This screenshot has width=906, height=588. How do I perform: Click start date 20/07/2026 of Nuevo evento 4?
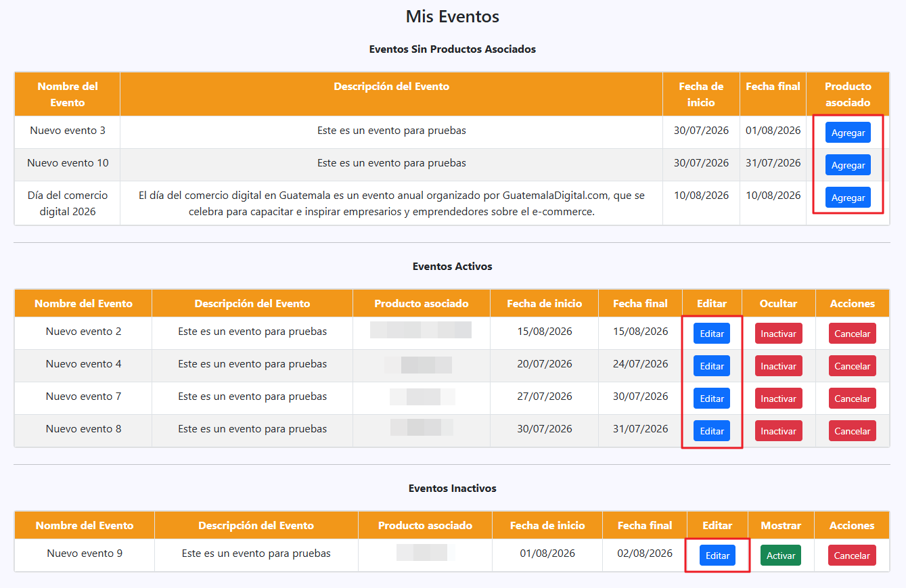(545, 364)
